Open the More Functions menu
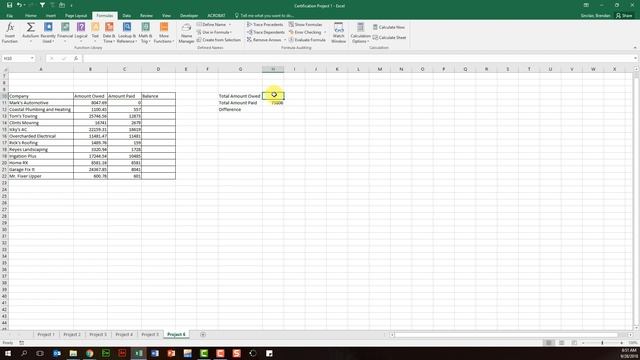The width and height of the screenshot is (640, 360). (164, 33)
